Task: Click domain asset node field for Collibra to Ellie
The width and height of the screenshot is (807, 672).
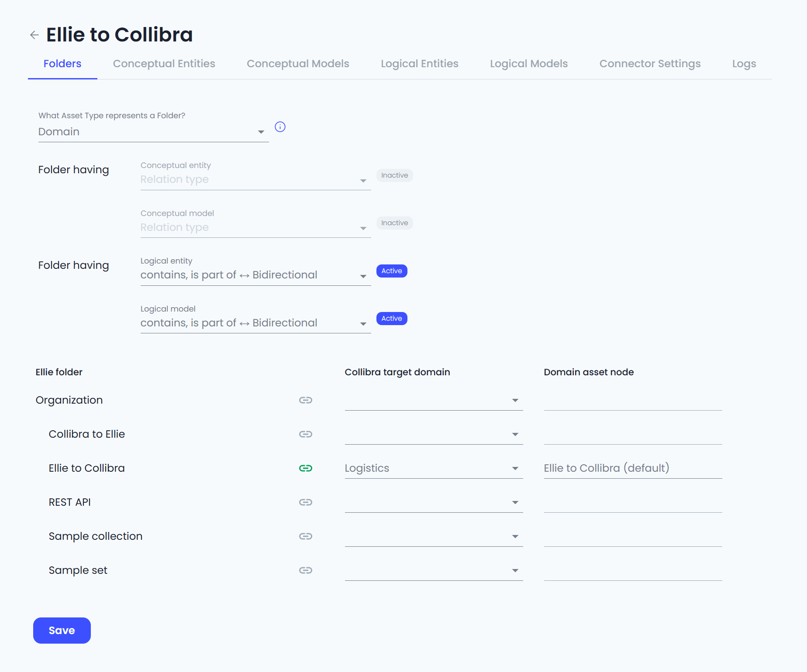Action: (x=633, y=435)
